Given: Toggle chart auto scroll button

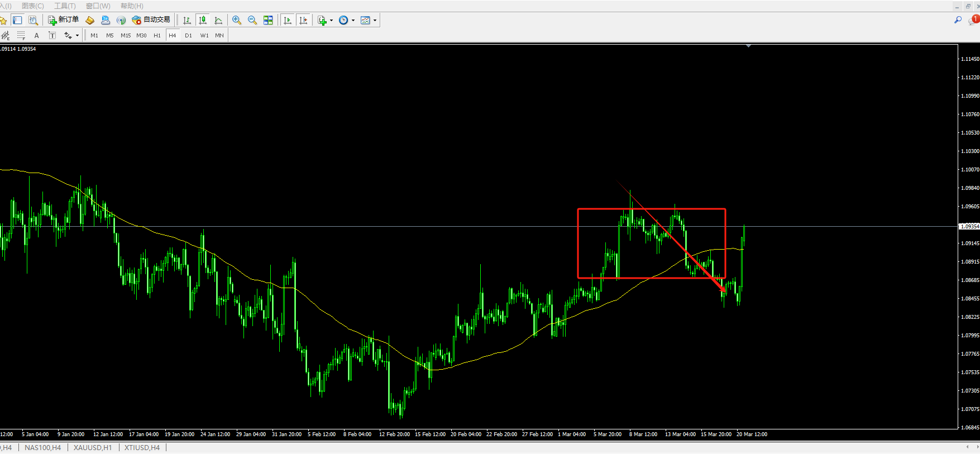Looking at the screenshot, I should [288, 20].
